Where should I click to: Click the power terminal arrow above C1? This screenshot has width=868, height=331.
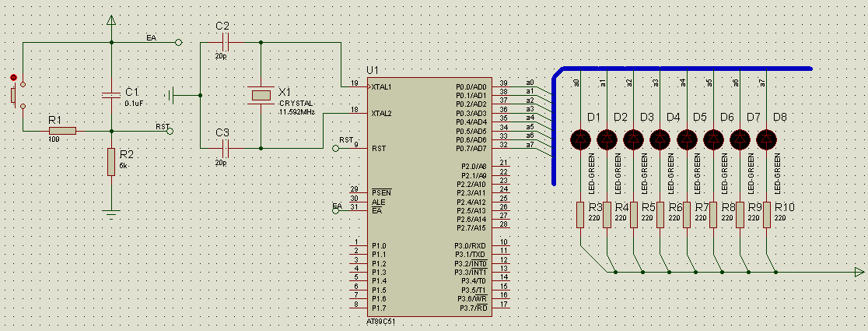click(x=112, y=20)
